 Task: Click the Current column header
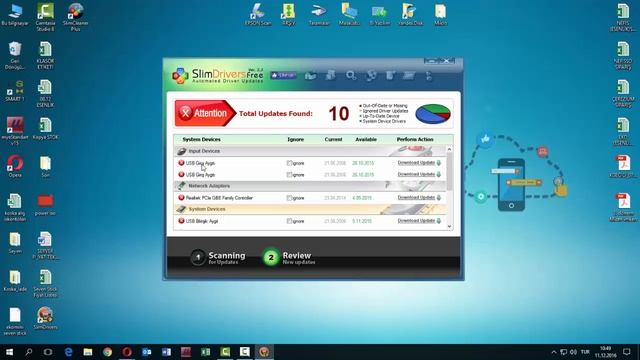coord(333,139)
